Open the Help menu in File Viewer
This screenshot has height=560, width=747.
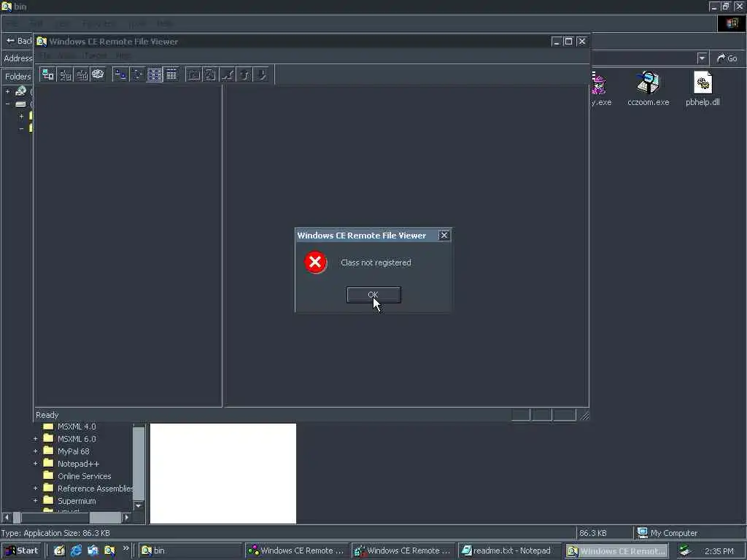[x=123, y=55]
